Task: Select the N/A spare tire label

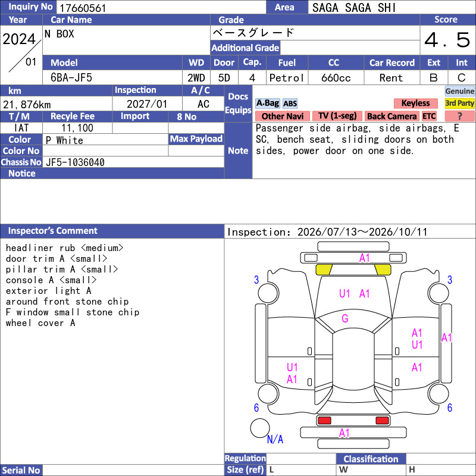Action: point(275,439)
